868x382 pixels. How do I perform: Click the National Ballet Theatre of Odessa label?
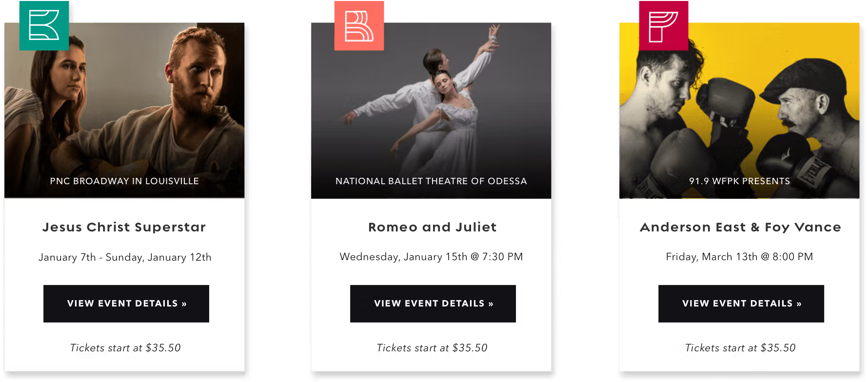point(431,181)
